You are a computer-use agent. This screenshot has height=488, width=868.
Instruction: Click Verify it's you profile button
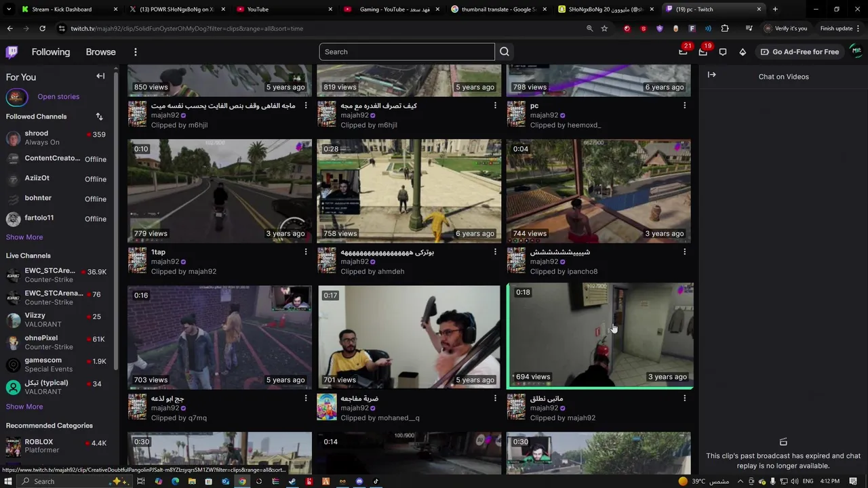785,28
